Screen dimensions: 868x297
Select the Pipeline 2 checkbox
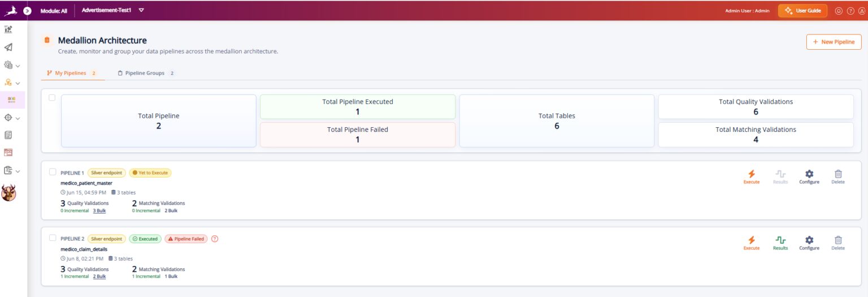53,238
